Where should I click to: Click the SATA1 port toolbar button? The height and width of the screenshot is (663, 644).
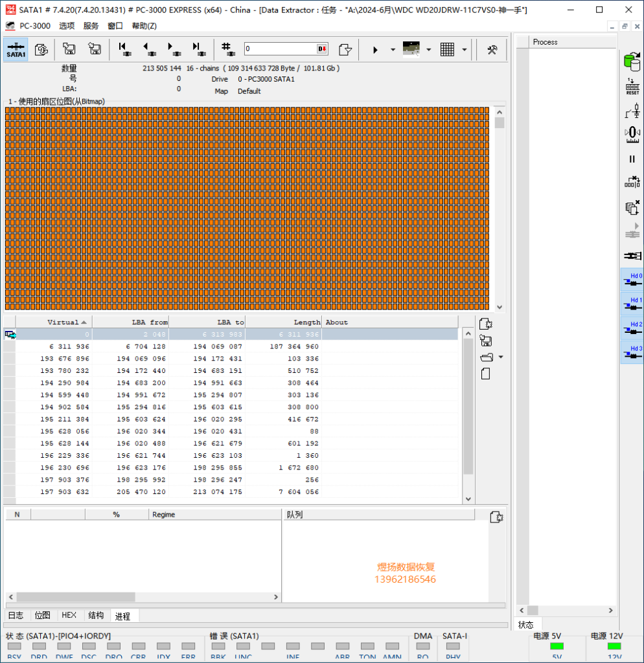[16, 49]
